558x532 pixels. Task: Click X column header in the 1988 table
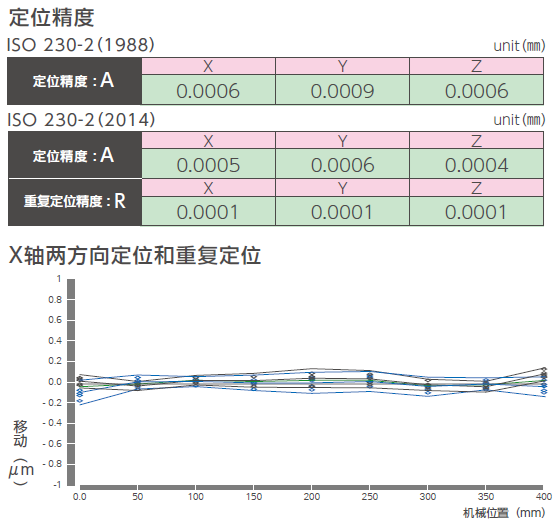coord(208,66)
